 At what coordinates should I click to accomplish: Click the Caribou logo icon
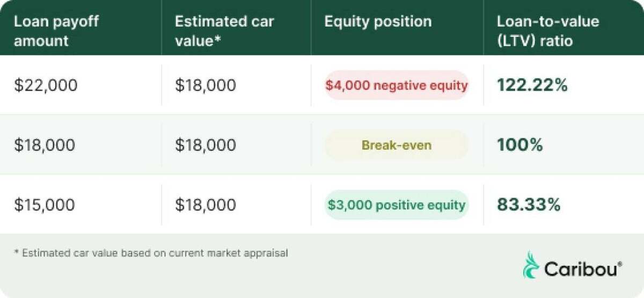click(x=531, y=265)
